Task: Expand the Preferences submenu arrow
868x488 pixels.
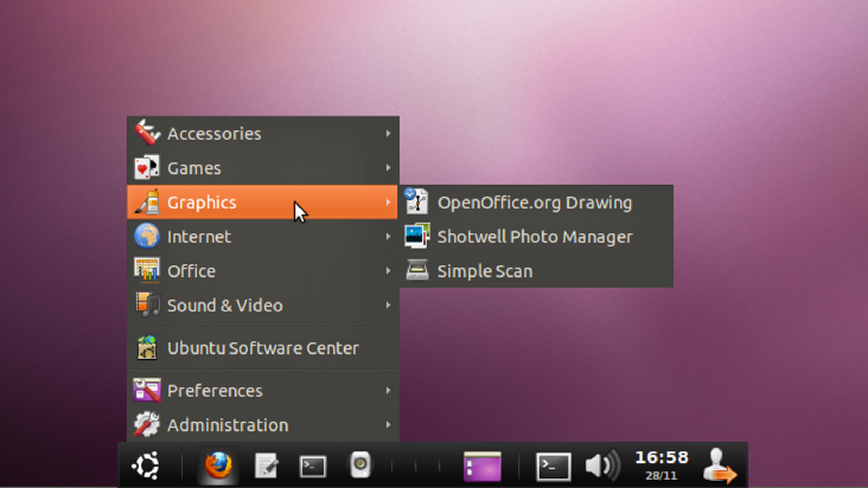Action: (388, 390)
